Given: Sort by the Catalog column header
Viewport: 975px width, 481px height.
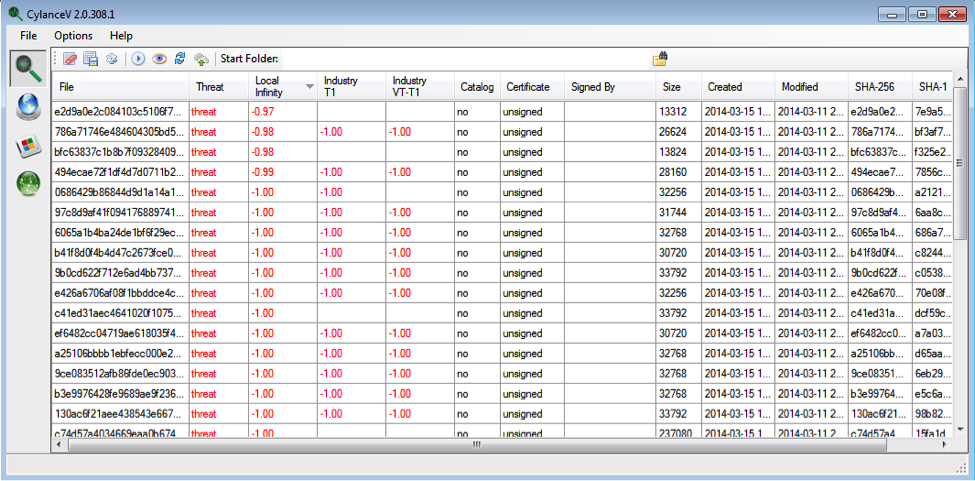Looking at the screenshot, I should [477, 87].
